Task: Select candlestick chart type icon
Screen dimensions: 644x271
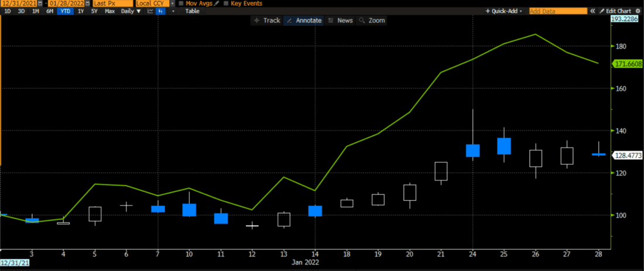Action: 160,11
